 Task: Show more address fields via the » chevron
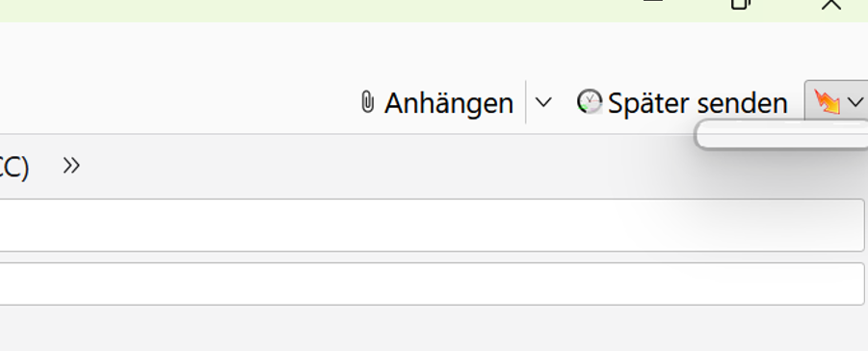point(71,165)
